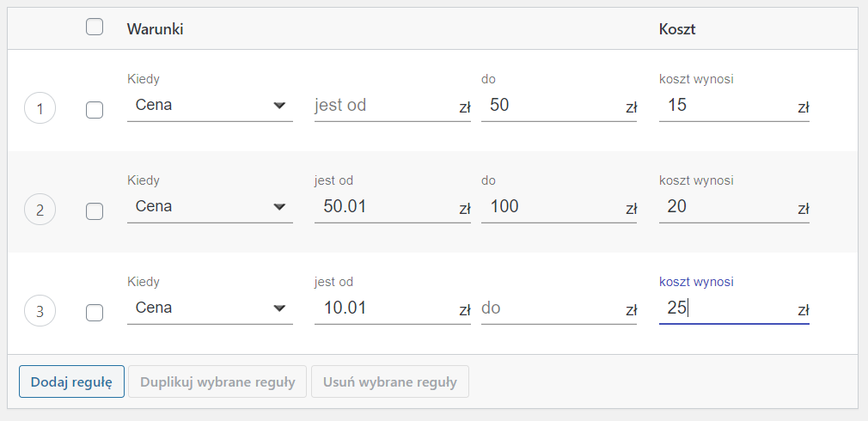Viewport: 868px width, 421px height.
Task: Click the rule number 1 circle
Action: 40,108
